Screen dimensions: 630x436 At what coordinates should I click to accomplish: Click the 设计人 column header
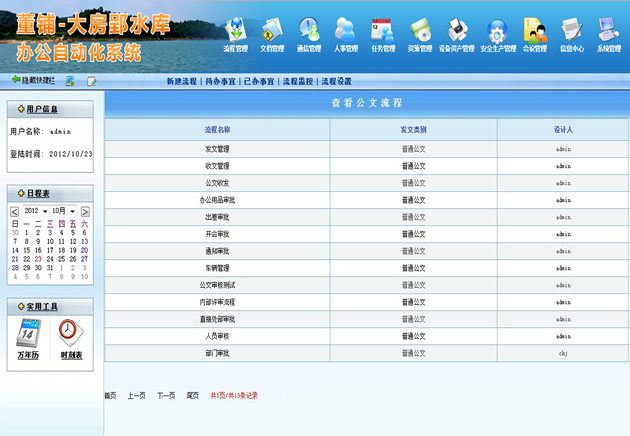563,130
